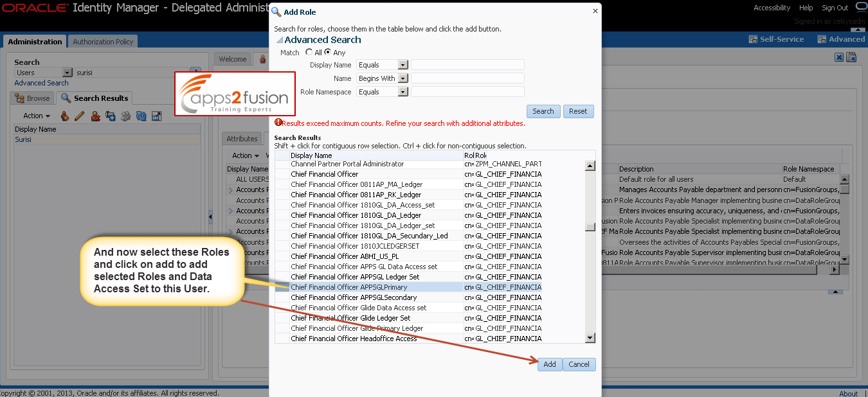The height and width of the screenshot is (397, 868).
Task: Click the Accessibility link
Action: pos(772,8)
